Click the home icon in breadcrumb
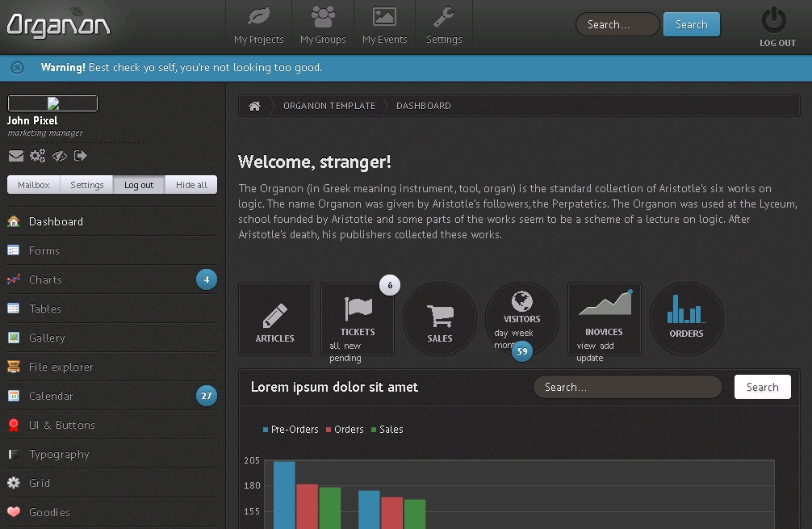 coord(254,106)
